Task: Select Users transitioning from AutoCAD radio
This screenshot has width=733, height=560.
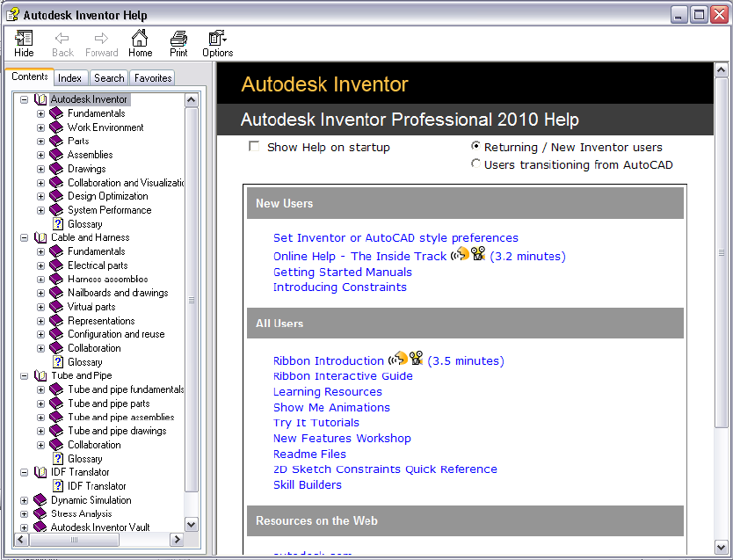Action: [x=475, y=164]
